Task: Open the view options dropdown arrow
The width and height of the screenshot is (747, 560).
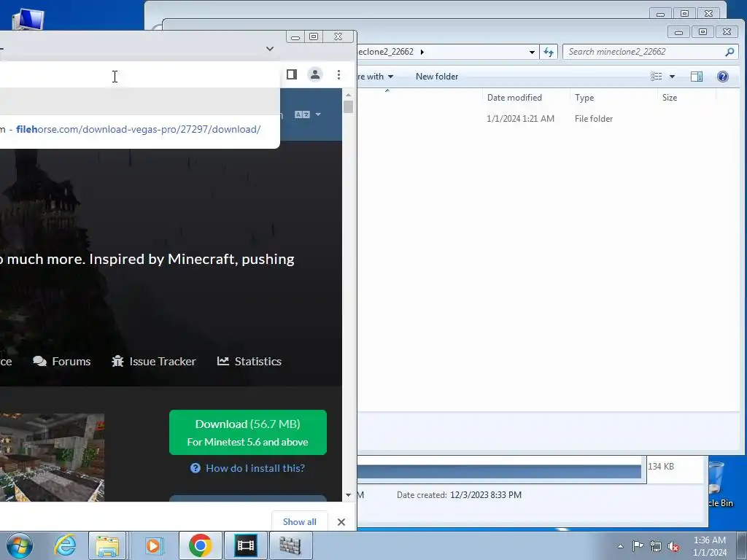Action: coord(672,77)
